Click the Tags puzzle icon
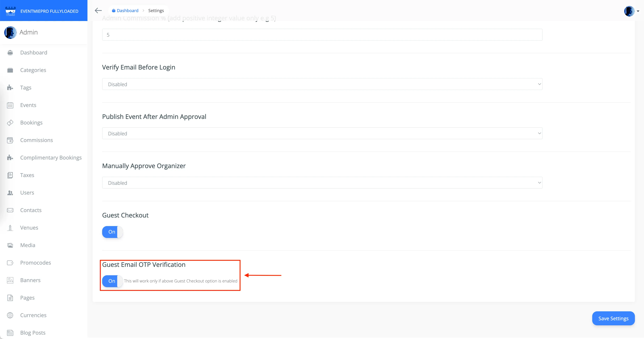 (10, 88)
